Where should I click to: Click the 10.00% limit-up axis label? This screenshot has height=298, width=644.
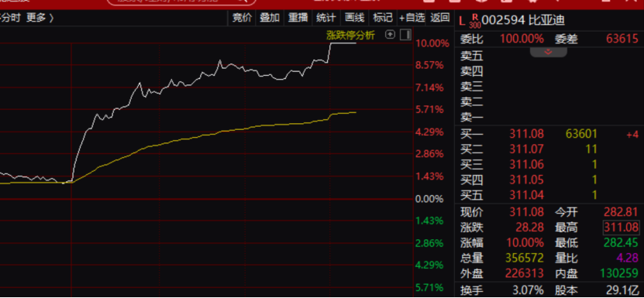pyautogui.click(x=433, y=43)
